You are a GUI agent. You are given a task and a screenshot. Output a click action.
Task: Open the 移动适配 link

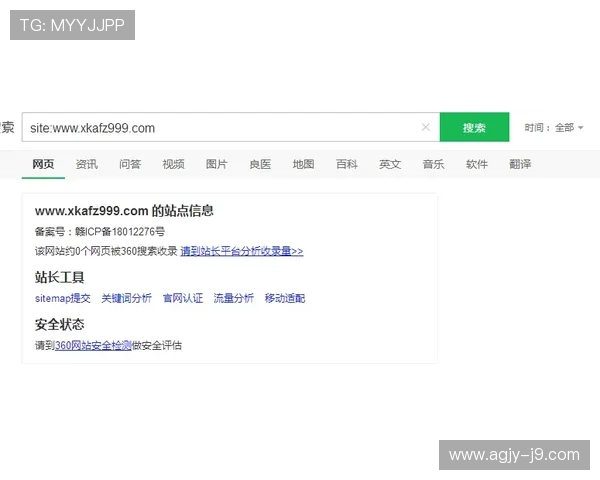pyautogui.click(x=285, y=298)
